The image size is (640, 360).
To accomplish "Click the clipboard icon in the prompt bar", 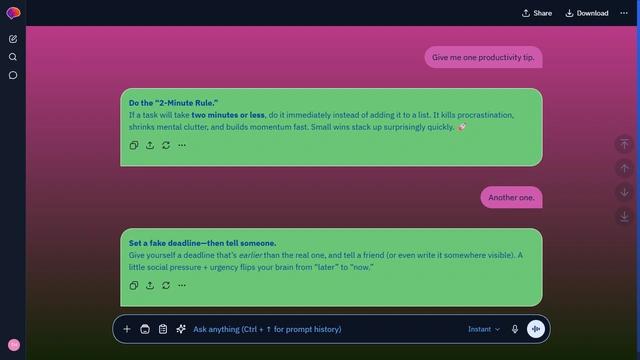I will [x=163, y=329].
